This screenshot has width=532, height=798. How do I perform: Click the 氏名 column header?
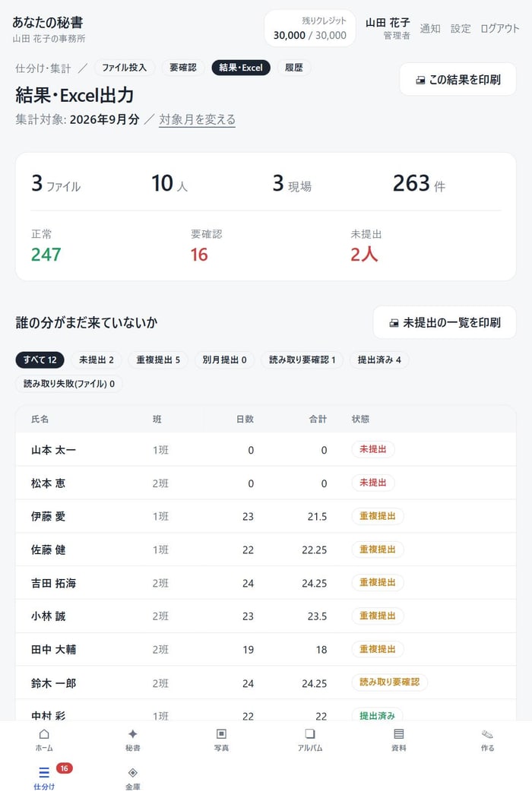(40, 419)
